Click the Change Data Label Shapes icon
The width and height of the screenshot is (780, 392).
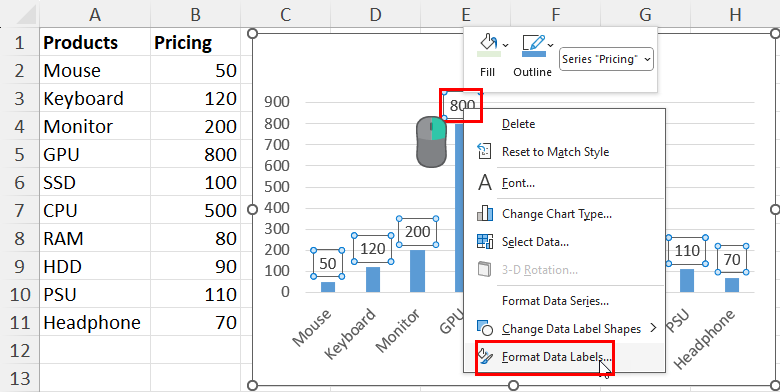pos(485,328)
